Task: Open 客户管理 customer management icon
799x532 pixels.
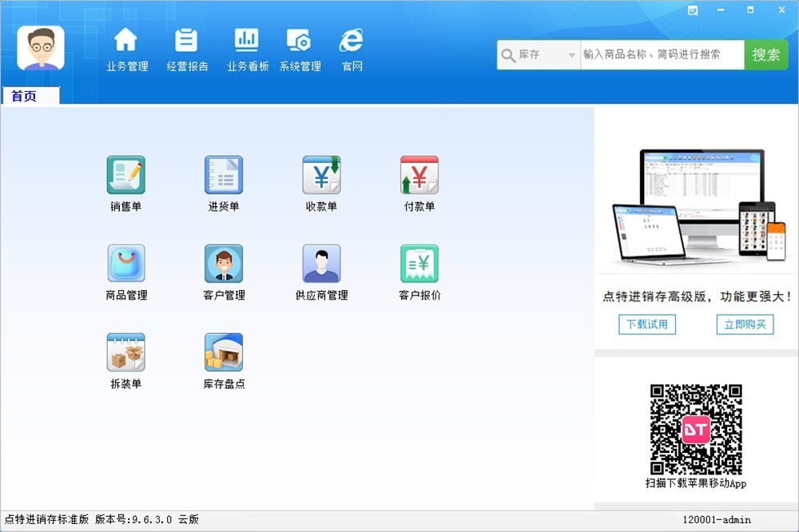Action: click(x=224, y=264)
